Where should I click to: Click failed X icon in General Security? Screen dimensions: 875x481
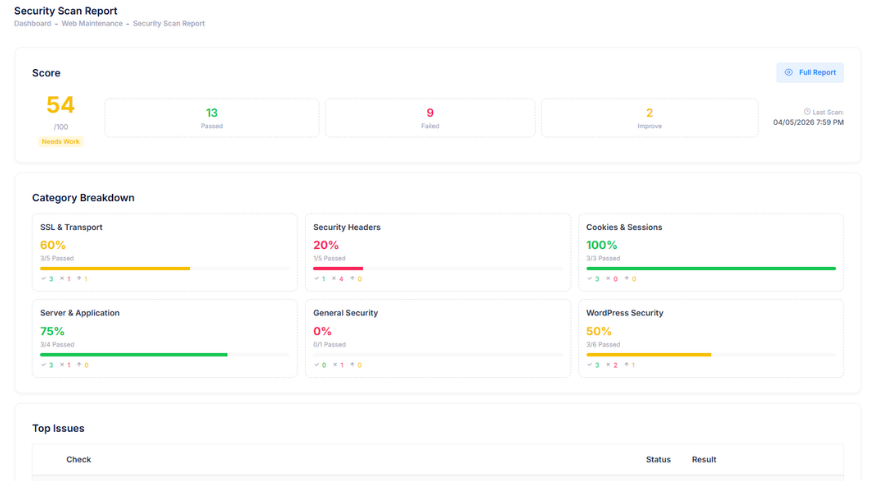[335, 365]
